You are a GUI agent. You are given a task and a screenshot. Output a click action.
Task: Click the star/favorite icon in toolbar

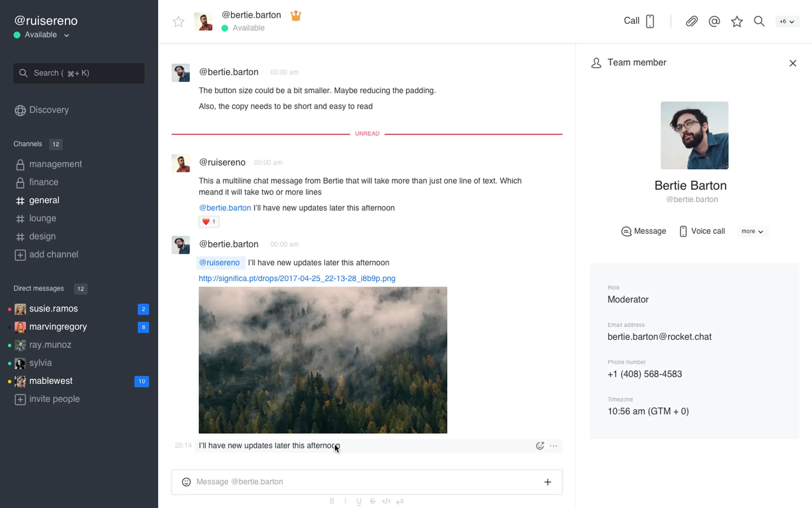point(736,21)
